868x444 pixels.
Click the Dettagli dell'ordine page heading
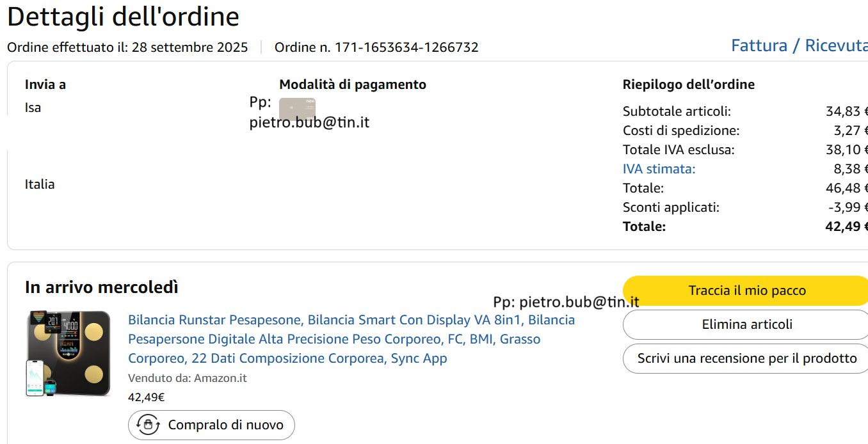[123, 17]
